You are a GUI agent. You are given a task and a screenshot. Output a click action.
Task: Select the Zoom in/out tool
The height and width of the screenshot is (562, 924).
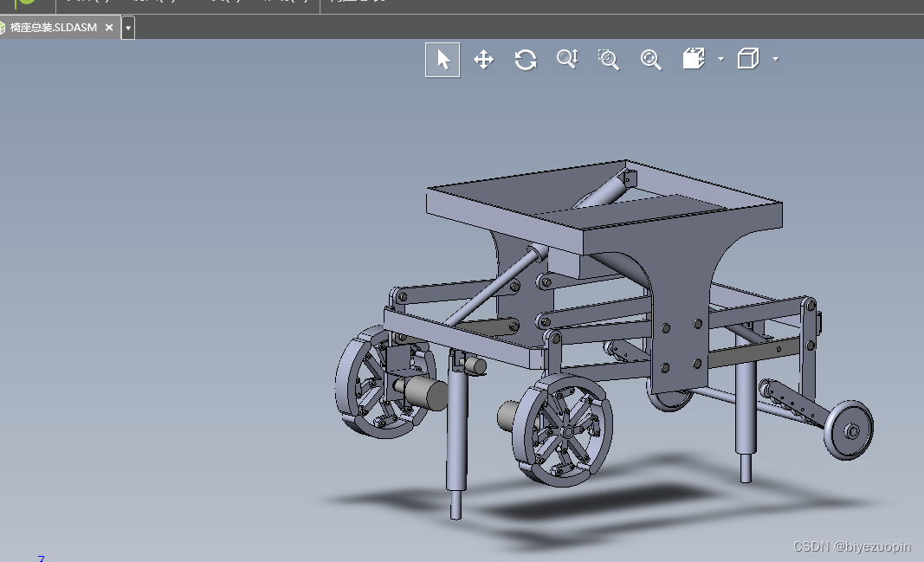(x=567, y=59)
